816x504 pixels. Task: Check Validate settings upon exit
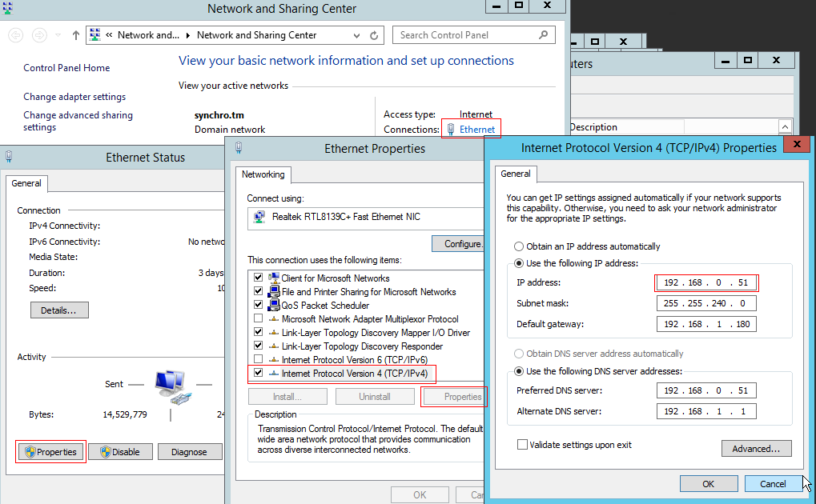[x=522, y=445]
